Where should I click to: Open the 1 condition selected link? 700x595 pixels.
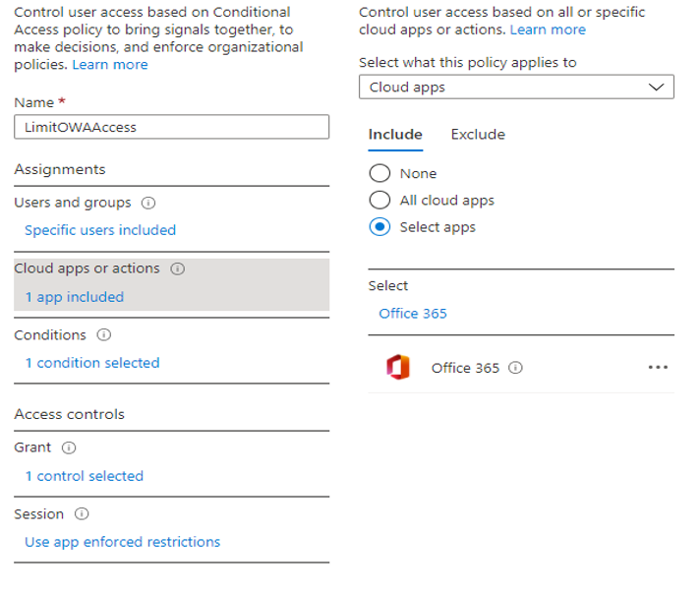coord(92,363)
